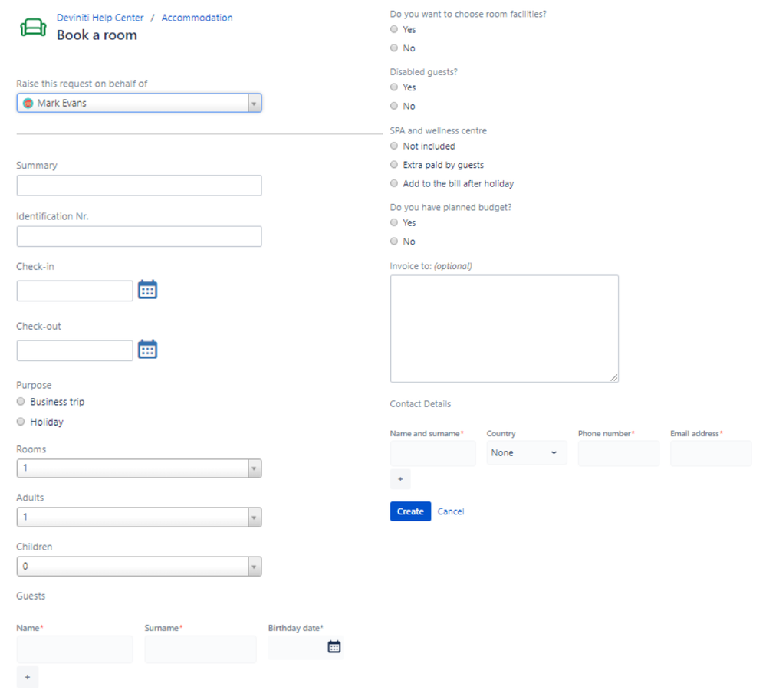Open the guest Birthday date calendar picker
This screenshot has width=766, height=700.
334,646
